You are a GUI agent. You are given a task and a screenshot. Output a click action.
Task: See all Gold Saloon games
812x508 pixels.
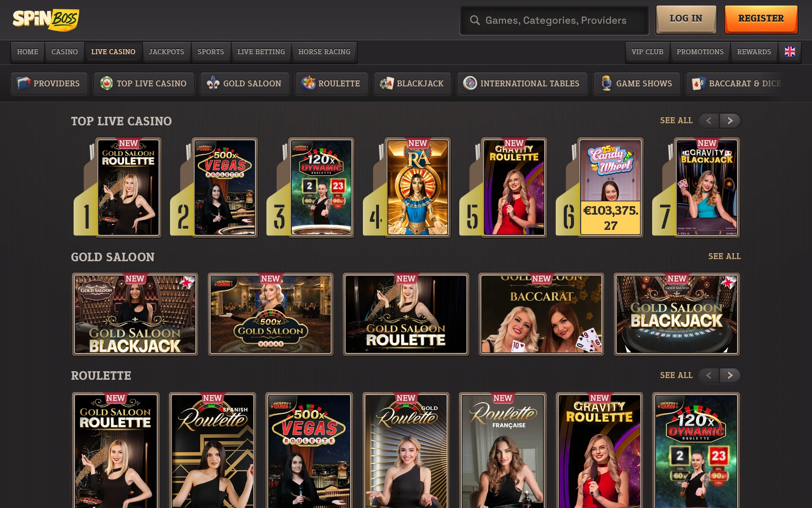pyautogui.click(x=724, y=257)
